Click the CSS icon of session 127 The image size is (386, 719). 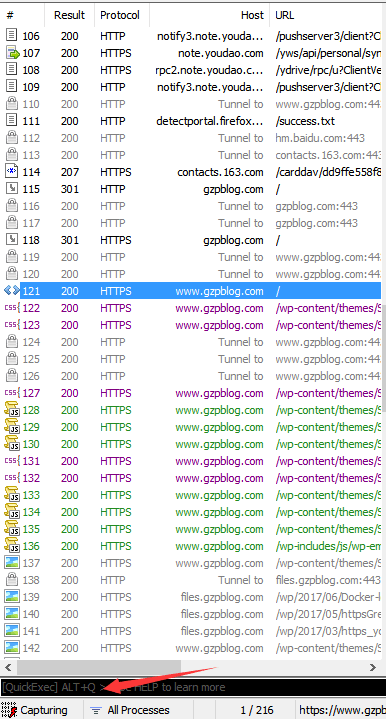pos(11,393)
